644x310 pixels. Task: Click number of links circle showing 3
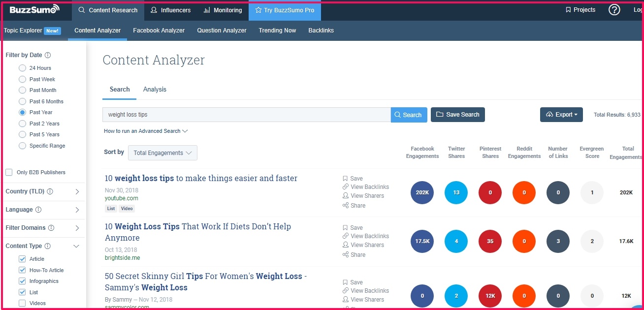pos(558,242)
